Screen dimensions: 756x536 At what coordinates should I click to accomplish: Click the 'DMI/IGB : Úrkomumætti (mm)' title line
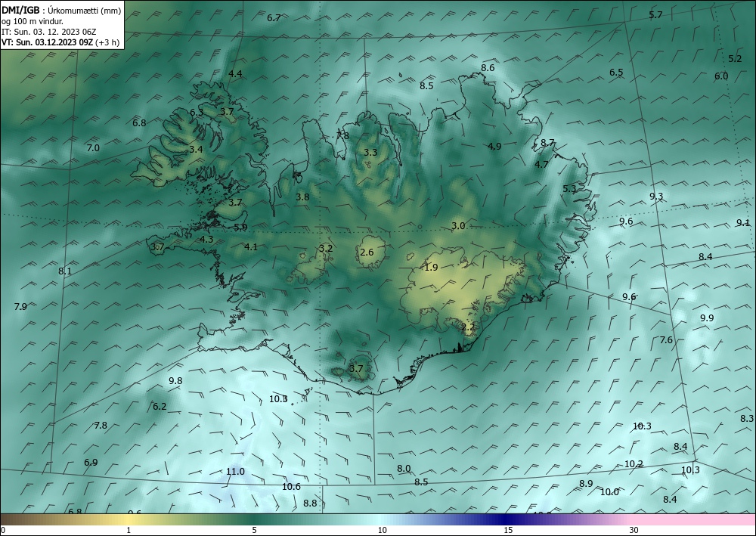(60, 10)
